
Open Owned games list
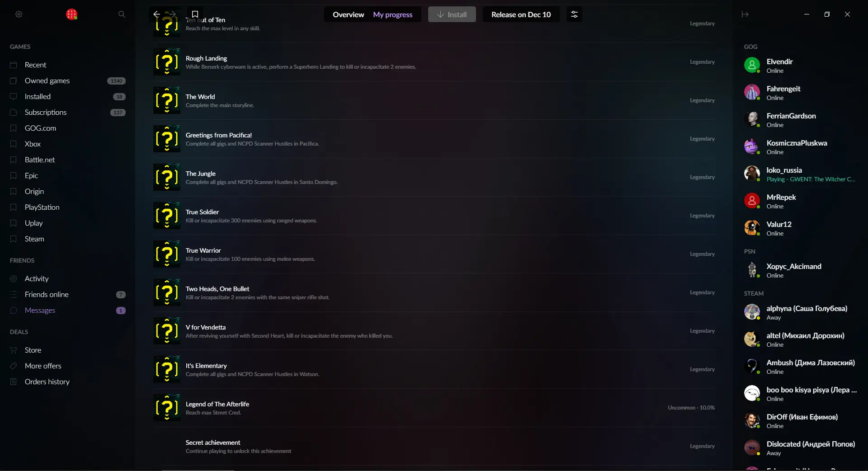(47, 80)
